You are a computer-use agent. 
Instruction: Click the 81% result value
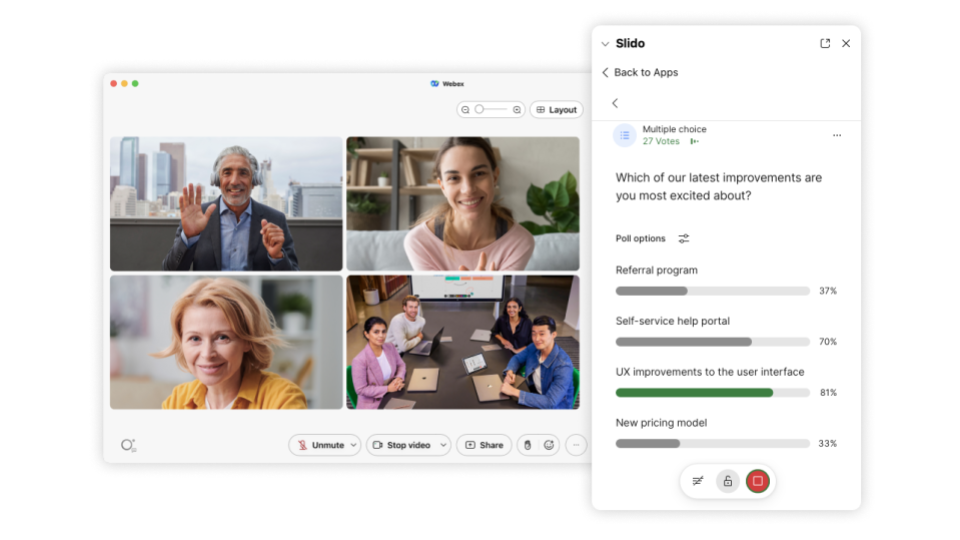828,392
